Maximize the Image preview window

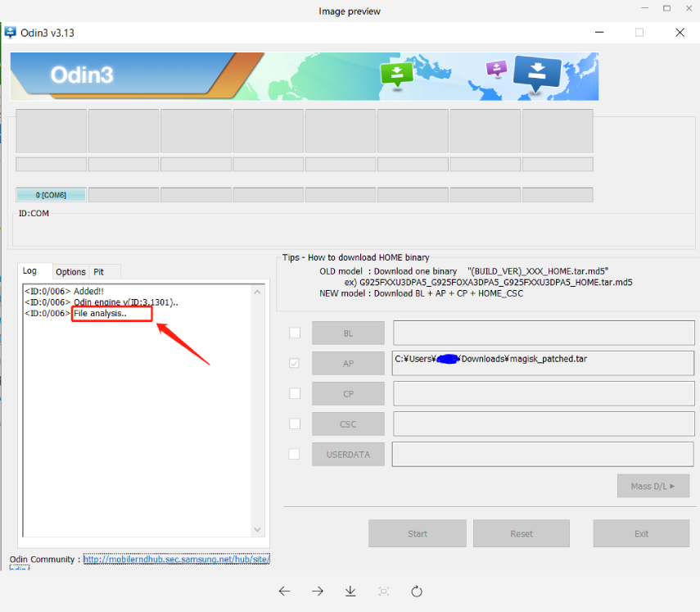[667, 8]
